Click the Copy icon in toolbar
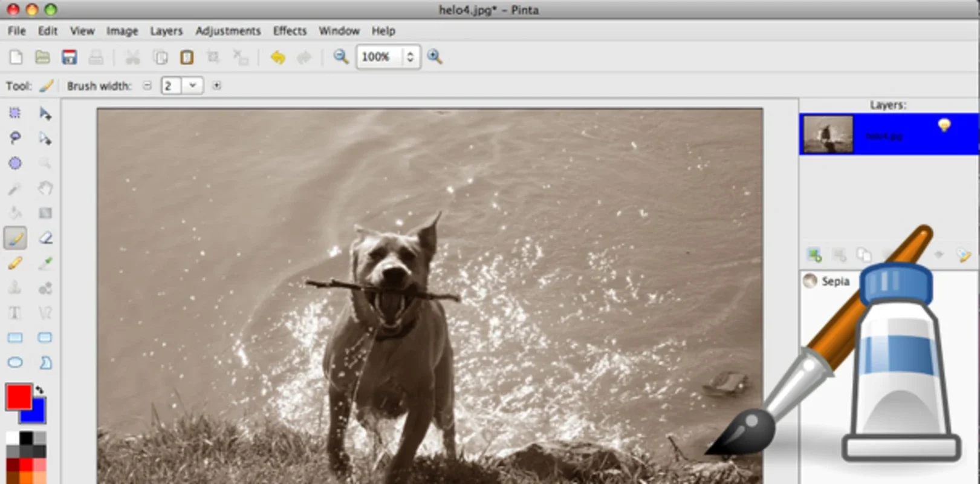 point(160,57)
